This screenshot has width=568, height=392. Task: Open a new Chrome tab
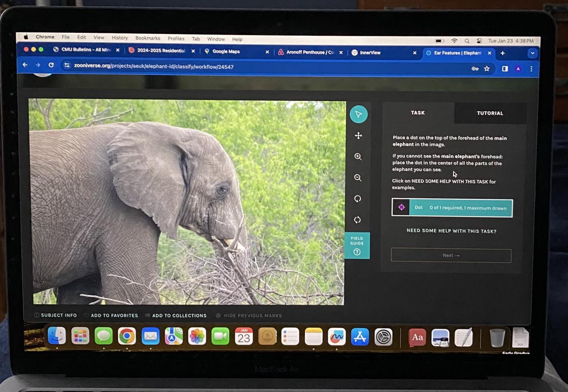tap(502, 53)
